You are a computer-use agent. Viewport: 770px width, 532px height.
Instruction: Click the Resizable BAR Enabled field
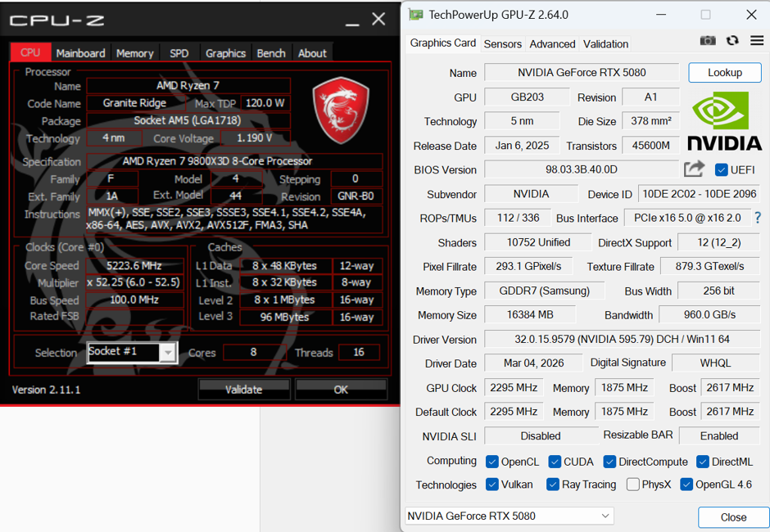[719, 435]
